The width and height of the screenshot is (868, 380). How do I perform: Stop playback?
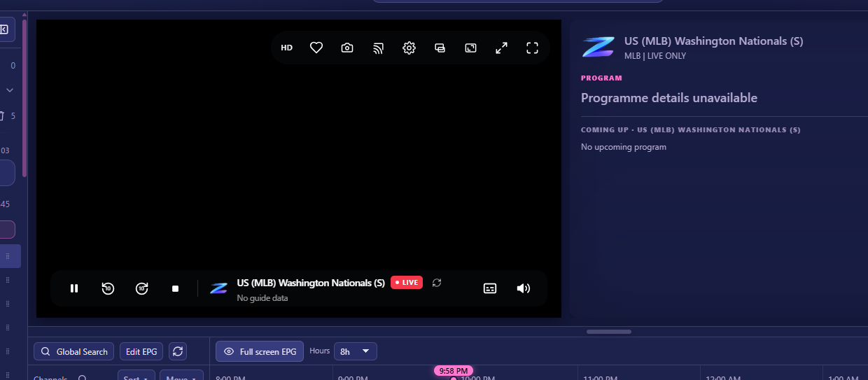(176, 288)
